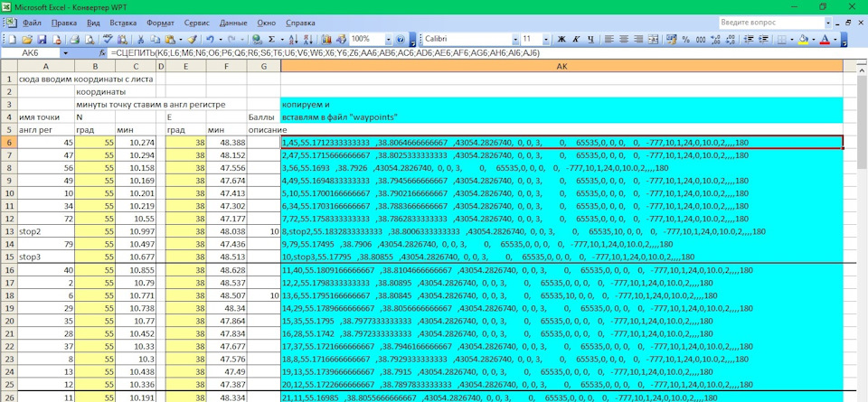Toggle italic (К) formatting

coord(576,40)
